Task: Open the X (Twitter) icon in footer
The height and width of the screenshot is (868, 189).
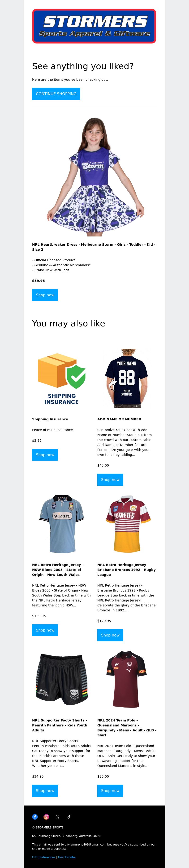Action: (x=57, y=817)
